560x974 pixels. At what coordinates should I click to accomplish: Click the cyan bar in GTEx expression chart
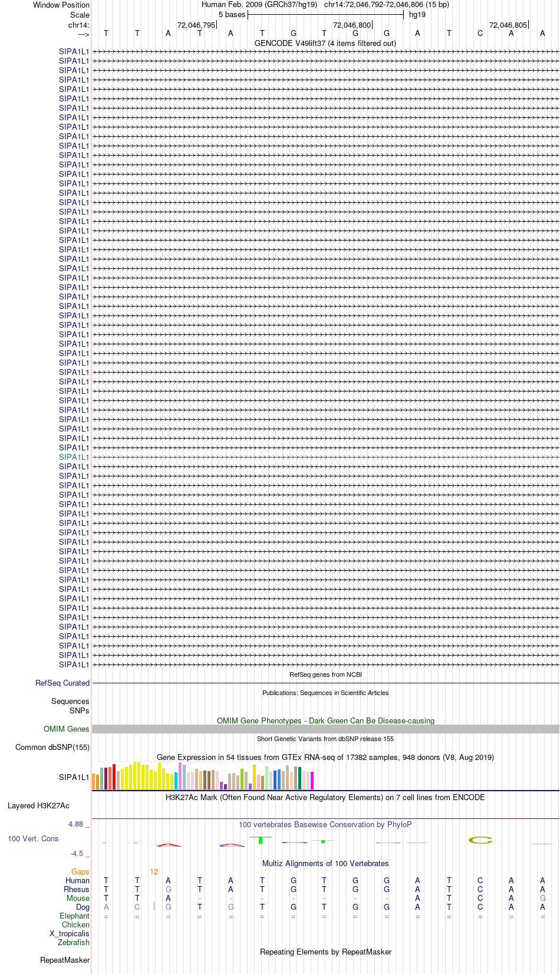176,781
